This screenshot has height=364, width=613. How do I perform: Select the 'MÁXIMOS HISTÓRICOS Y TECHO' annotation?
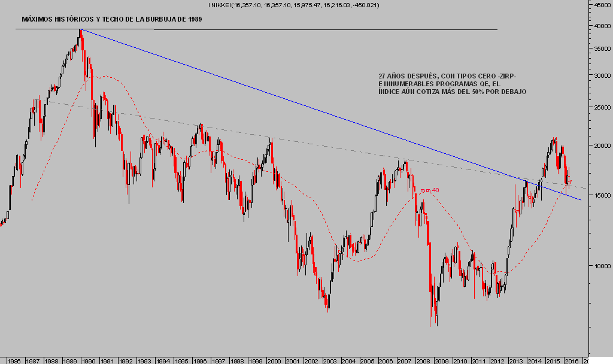coord(112,19)
